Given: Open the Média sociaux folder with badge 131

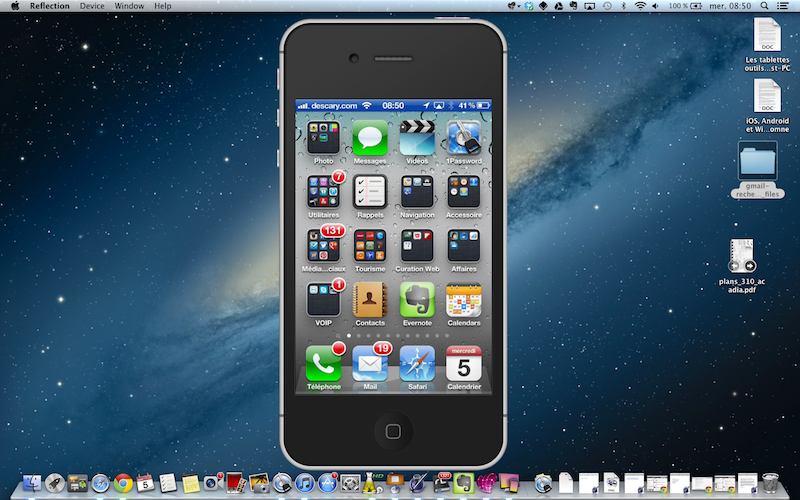Looking at the screenshot, I should tap(323, 246).
